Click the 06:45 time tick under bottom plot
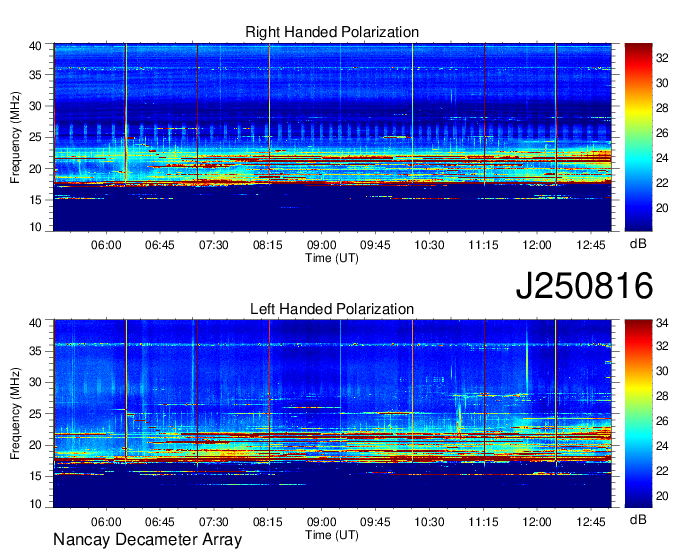The image size is (680, 552). point(160,522)
